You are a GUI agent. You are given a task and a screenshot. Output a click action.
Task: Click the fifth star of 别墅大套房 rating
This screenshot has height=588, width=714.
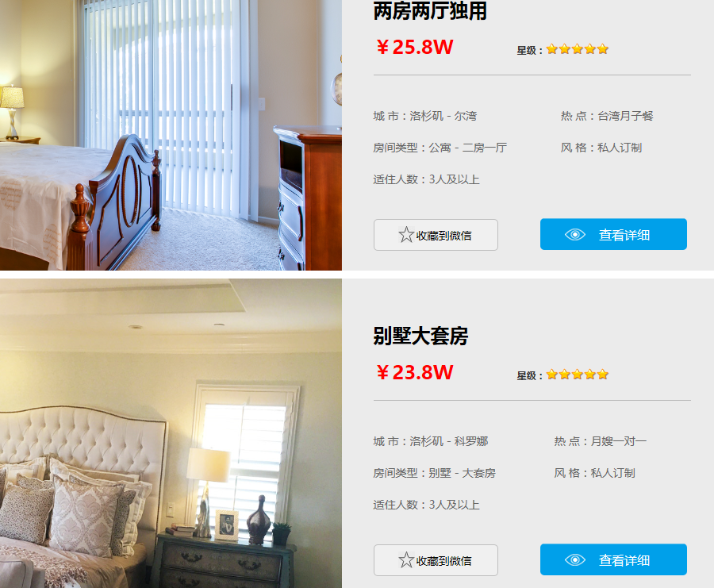pyautogui.click(x=603, y=375)
